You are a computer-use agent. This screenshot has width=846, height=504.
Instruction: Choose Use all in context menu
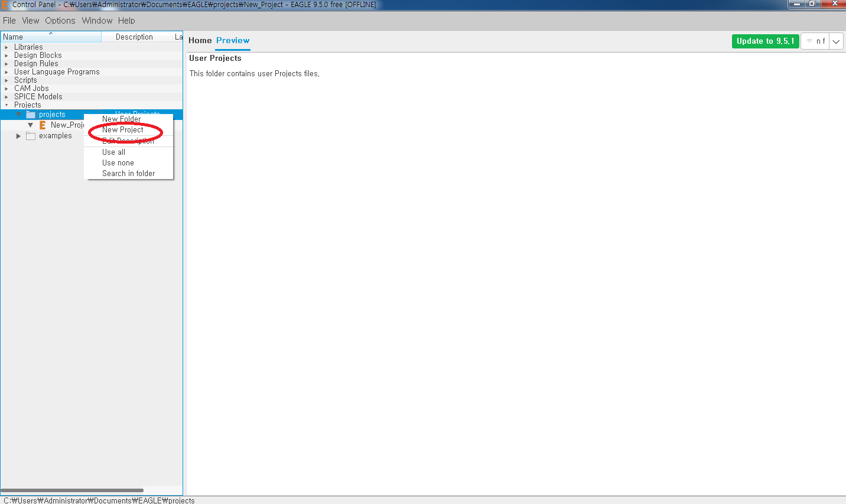tap(129, 152)
